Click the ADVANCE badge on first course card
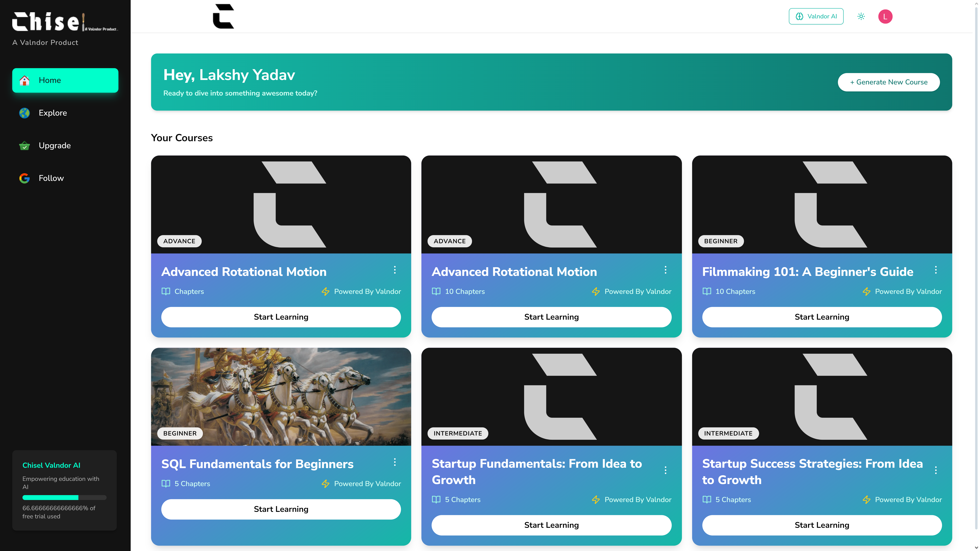 click(x=179, y=241)
